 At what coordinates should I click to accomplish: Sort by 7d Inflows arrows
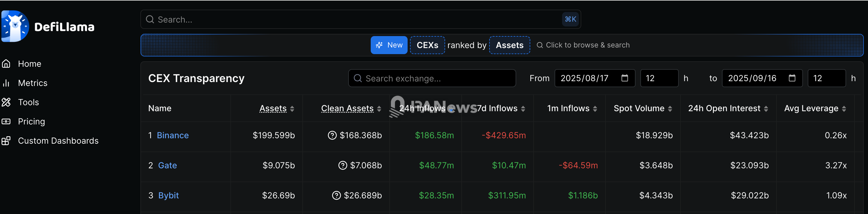click(x=523, y=109)
